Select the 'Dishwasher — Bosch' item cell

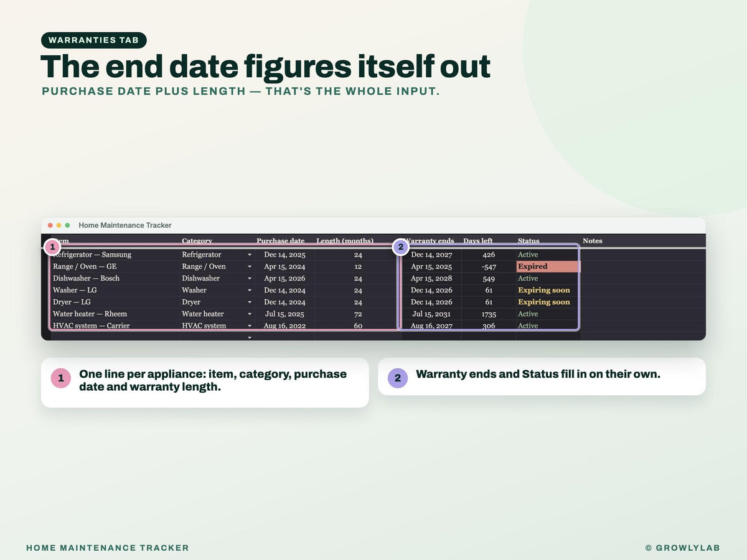(x=116, y=278)
